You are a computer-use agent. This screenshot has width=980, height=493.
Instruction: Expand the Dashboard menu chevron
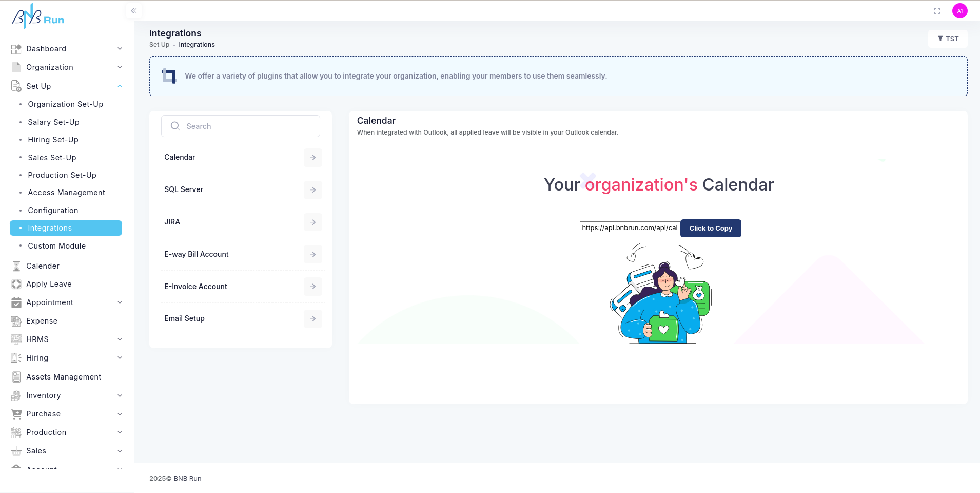(x=120, y=49)
